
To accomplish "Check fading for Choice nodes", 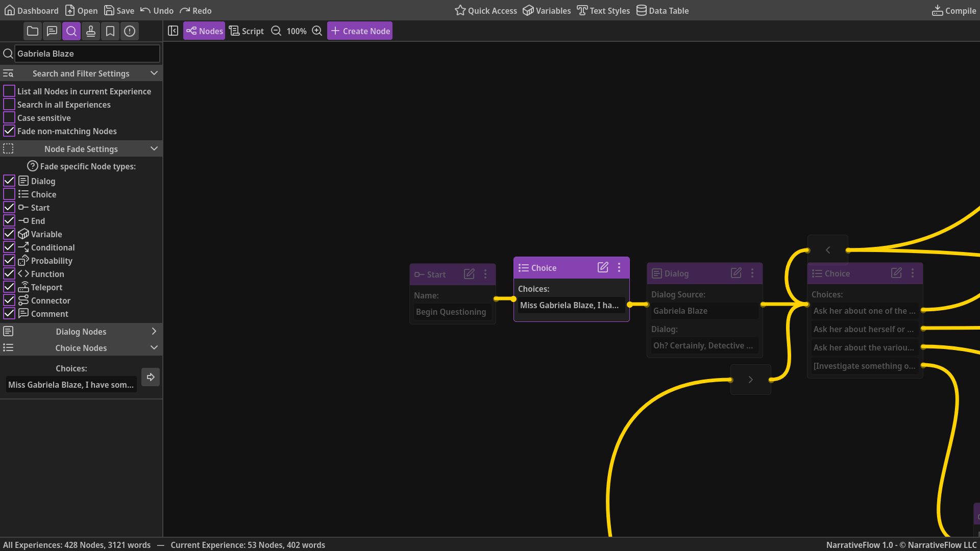I will 9,194.
